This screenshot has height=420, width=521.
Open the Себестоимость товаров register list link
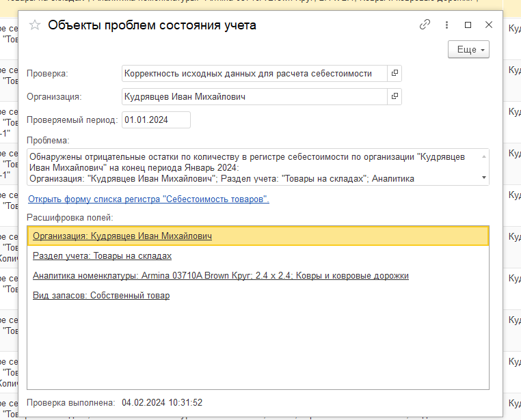click(x=148, y=199)
